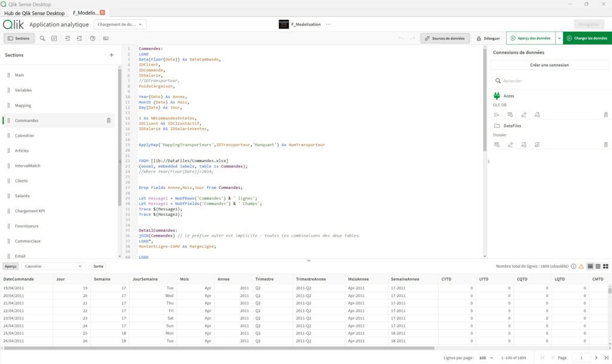612x364 pixels.
Task: Delete the Acess connection trash icon
Action: coord(606,115)
